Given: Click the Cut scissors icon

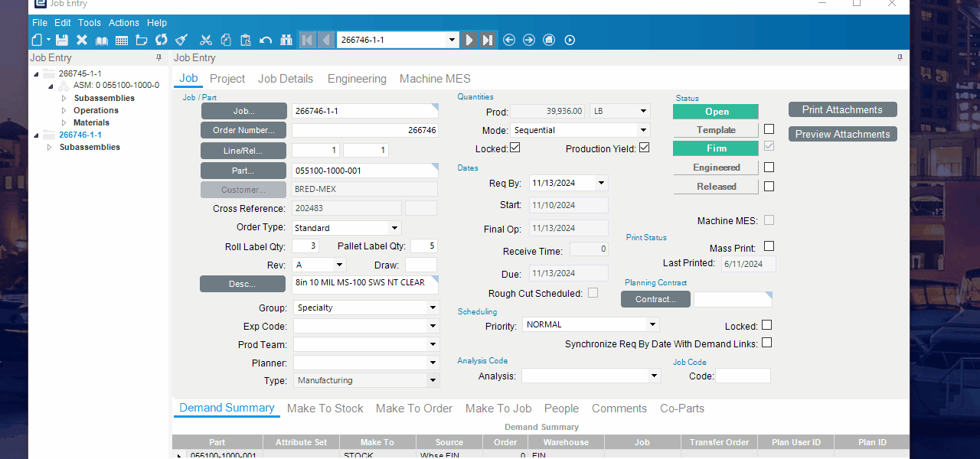Looking at the screenshot, I should click(x=206, y=40).
